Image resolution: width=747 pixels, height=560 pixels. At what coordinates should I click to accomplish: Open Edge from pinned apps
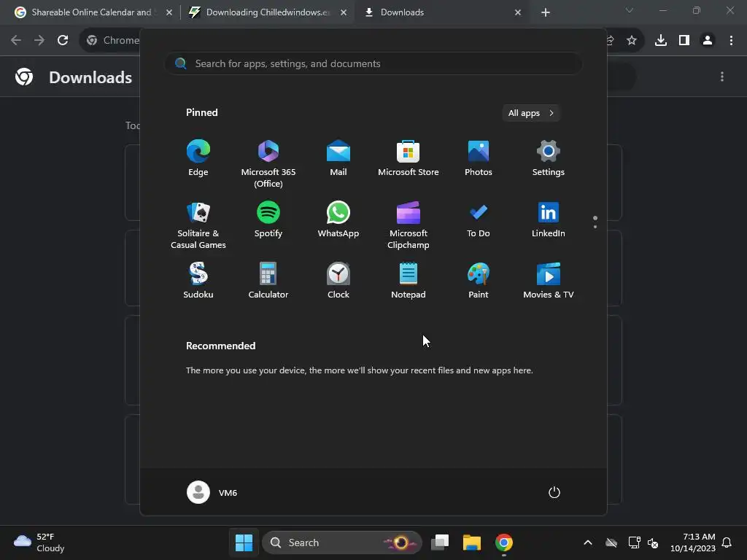(198, 158)
